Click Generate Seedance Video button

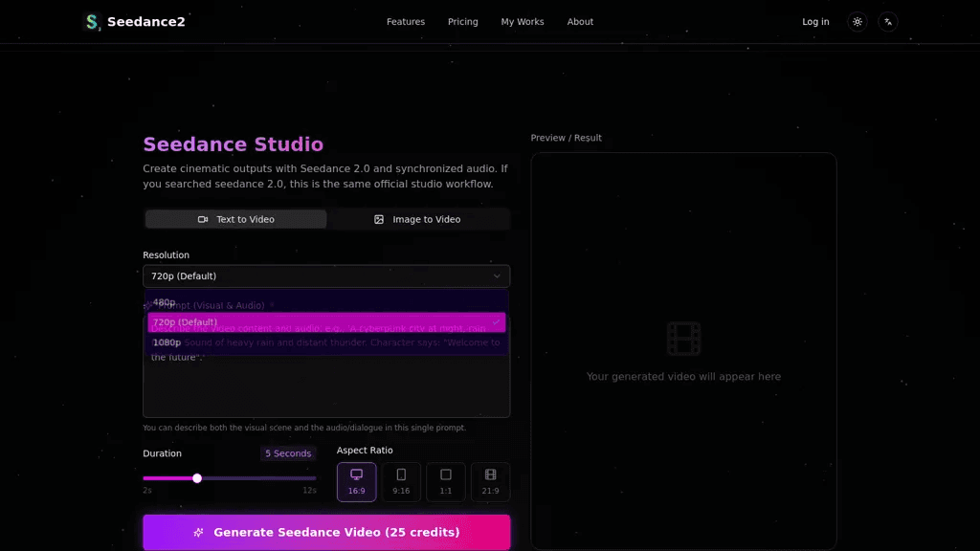(326, 532)
